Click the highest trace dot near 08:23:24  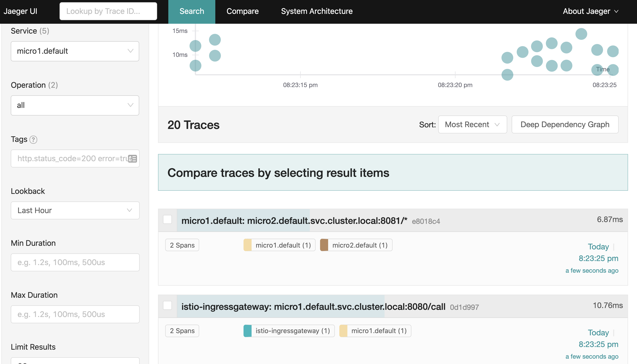click(581, 34)
